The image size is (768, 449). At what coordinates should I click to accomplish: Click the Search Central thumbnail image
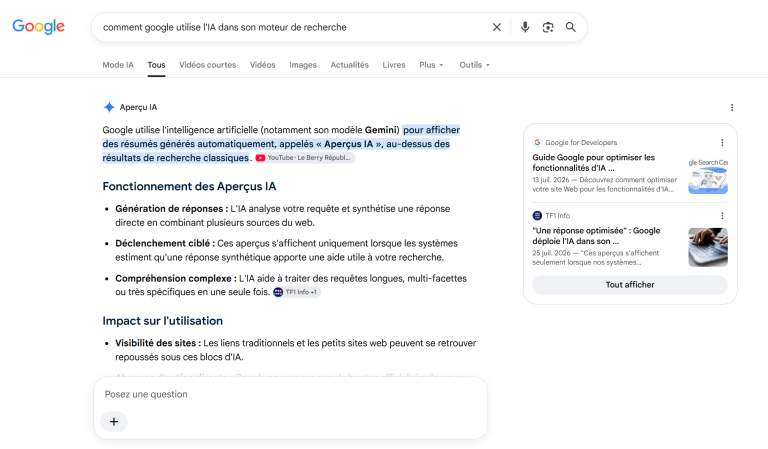coord(708,176)
